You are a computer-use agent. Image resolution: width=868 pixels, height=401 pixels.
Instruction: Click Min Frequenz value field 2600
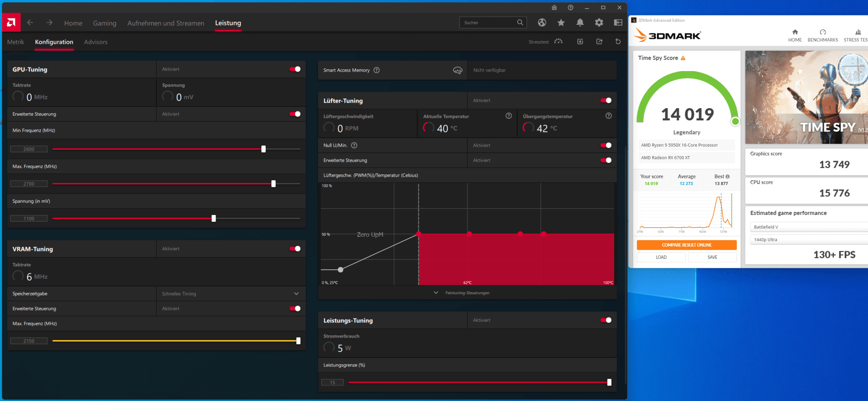(x=29, y=149)
